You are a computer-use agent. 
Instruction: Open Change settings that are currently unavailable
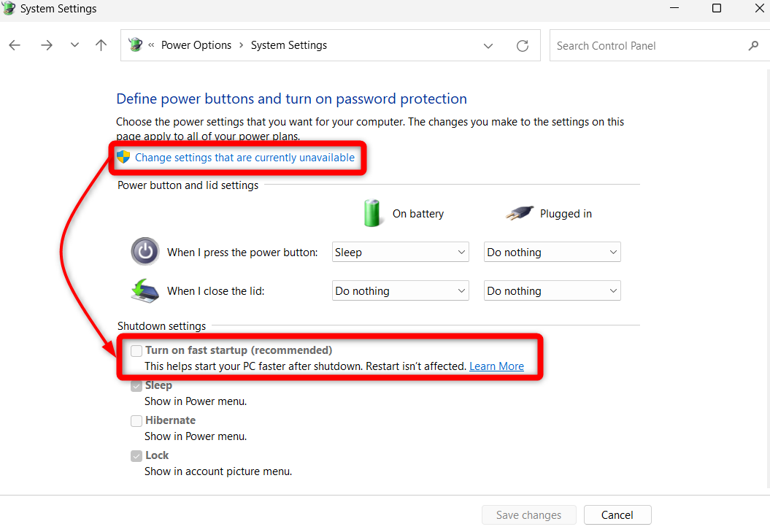point(246,157)
